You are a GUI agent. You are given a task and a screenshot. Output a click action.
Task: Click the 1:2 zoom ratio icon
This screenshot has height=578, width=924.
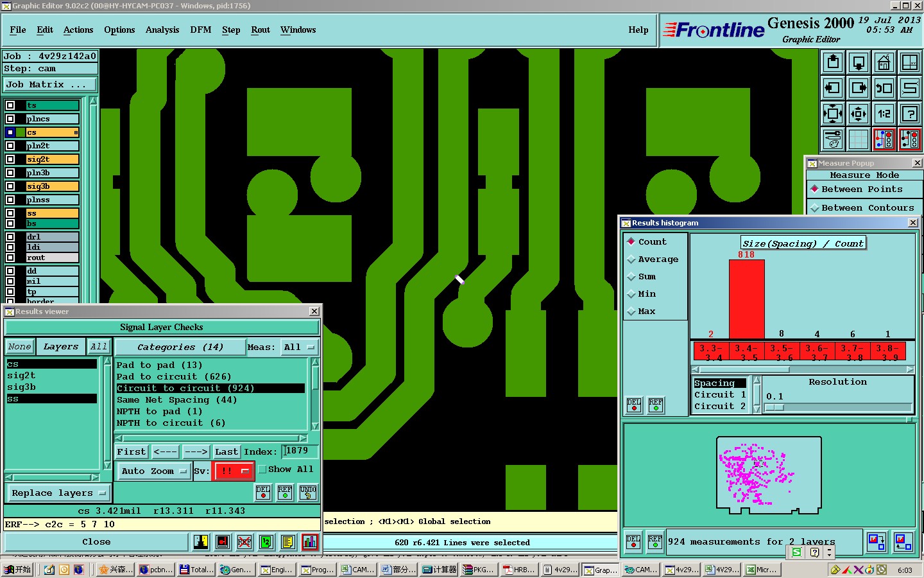[x=884, y=114]
